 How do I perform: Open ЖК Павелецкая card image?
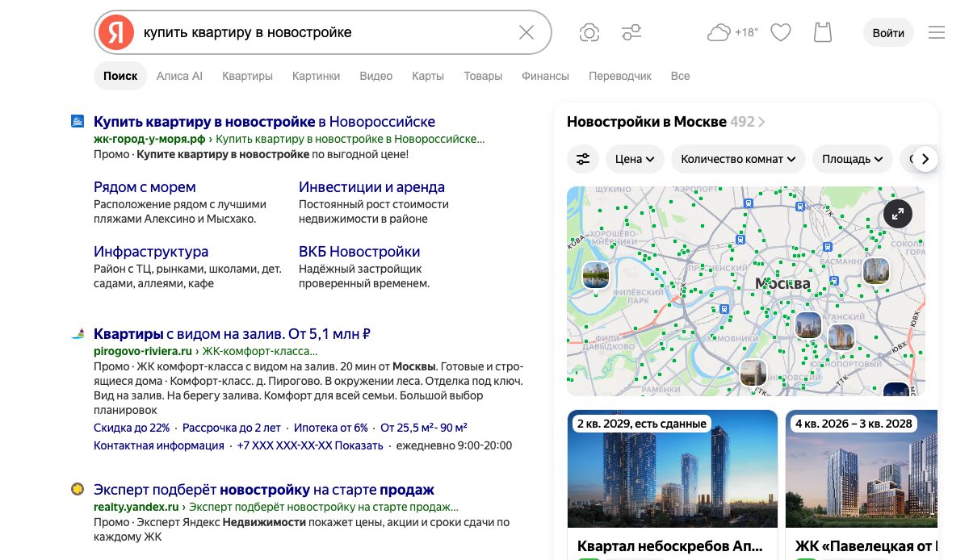(862, 469)
